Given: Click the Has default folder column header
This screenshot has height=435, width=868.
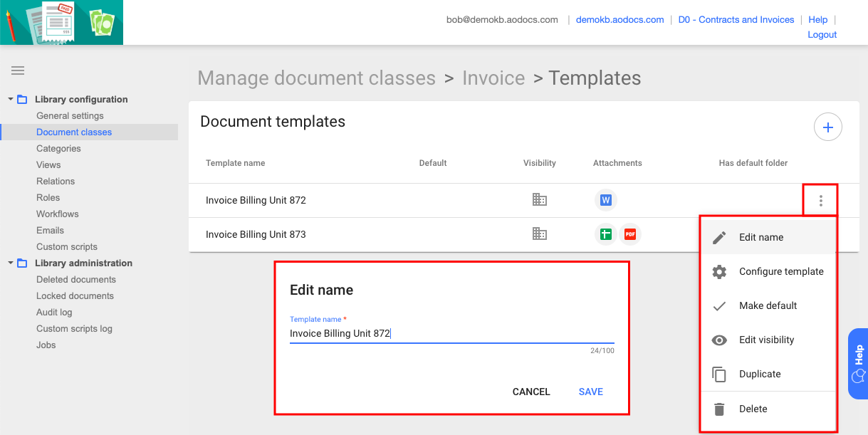Looking at the screenshot, I should coord(753,163).
